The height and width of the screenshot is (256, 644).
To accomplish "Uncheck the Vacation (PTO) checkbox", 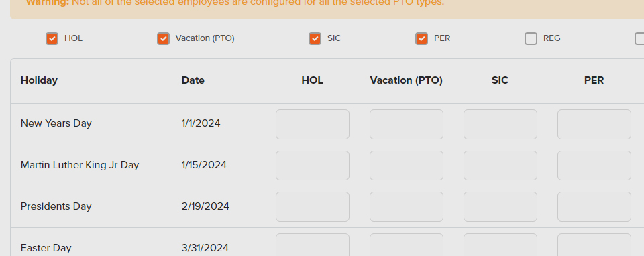I will click(x=164, y=39).
